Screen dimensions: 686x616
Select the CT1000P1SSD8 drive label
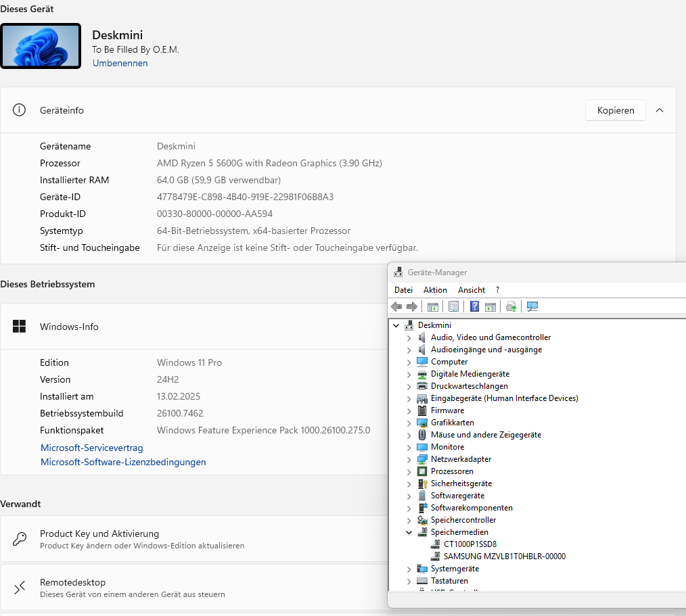click(x=470, y=544)
